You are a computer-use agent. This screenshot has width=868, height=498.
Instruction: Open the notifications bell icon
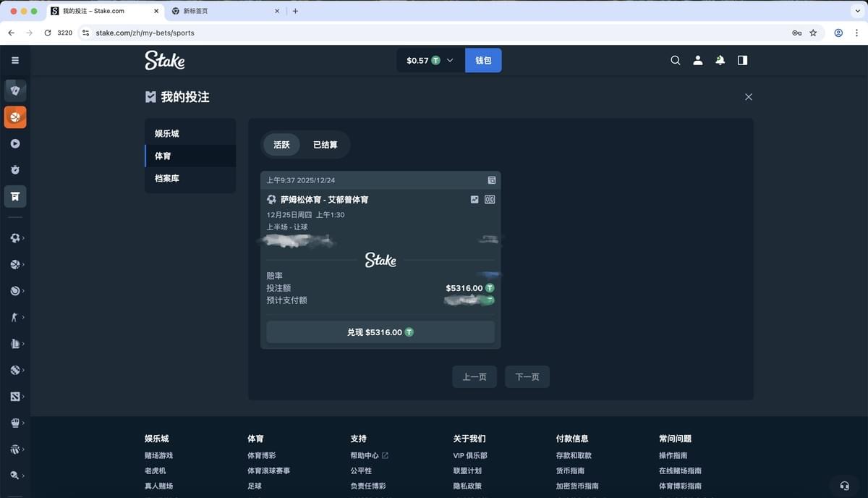[720, 61]
